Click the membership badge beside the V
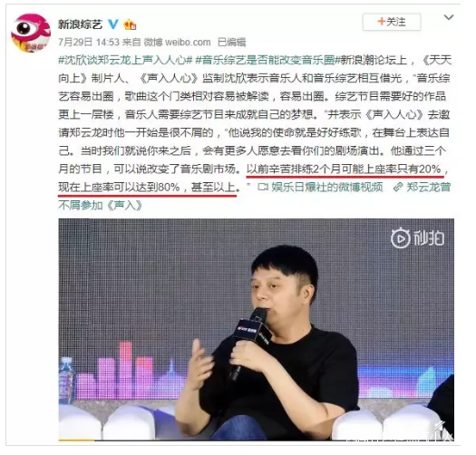 point(130,24)
